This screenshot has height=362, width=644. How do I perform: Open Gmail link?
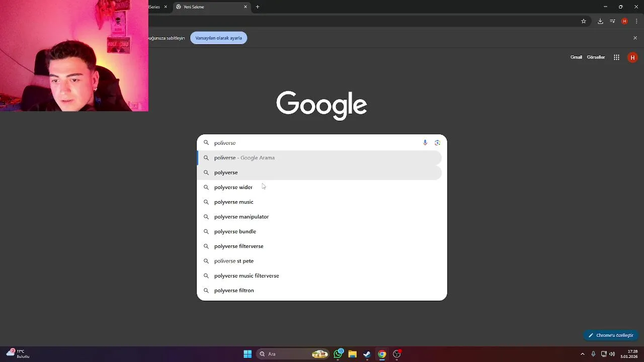tap(576, 57)
